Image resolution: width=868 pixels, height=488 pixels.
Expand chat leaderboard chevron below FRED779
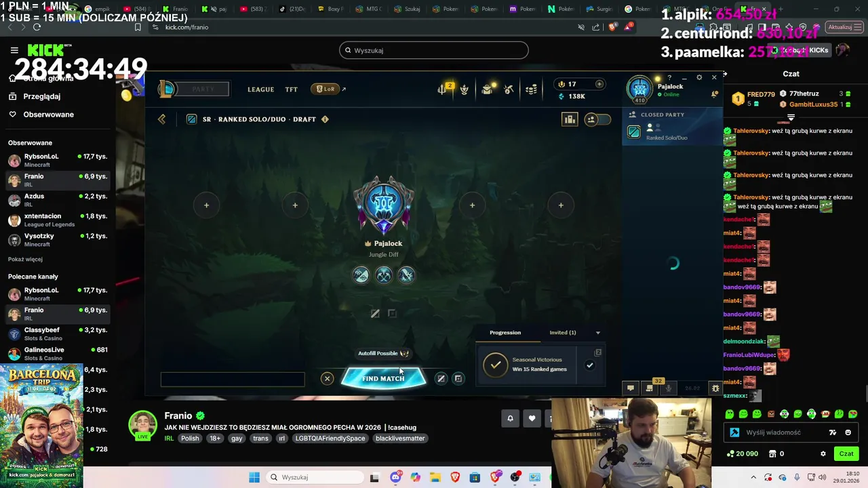791,117
